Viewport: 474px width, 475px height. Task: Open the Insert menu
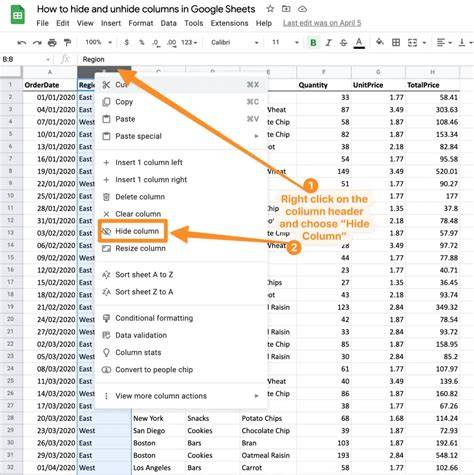[x=111, y=23]
